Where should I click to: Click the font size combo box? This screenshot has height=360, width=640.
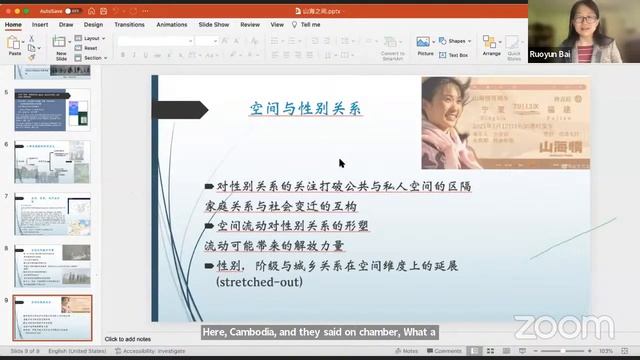point(207,41)
